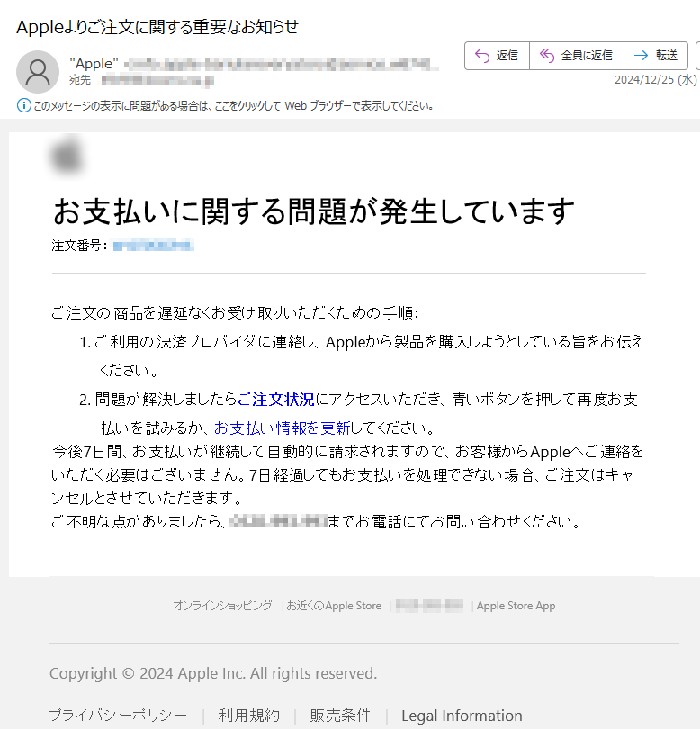Click the blue forward arrow icon

pyautogui.click(x=641, y=56)
